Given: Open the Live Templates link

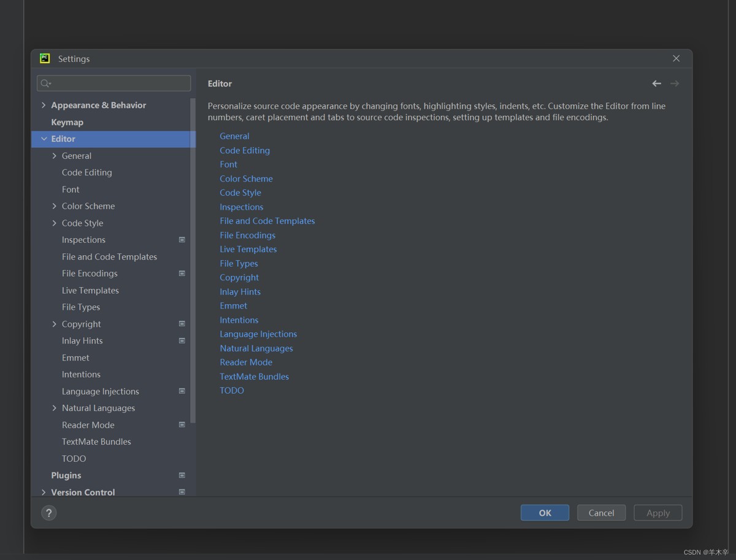Looking at the screenshot, I should click(248, 249).
